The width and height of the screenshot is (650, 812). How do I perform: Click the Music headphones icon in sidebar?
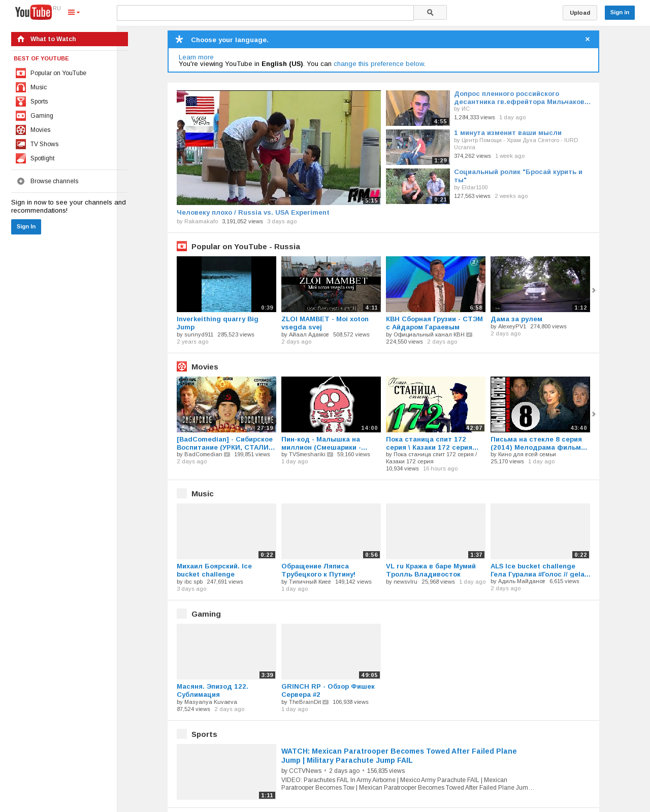point(21,87)
